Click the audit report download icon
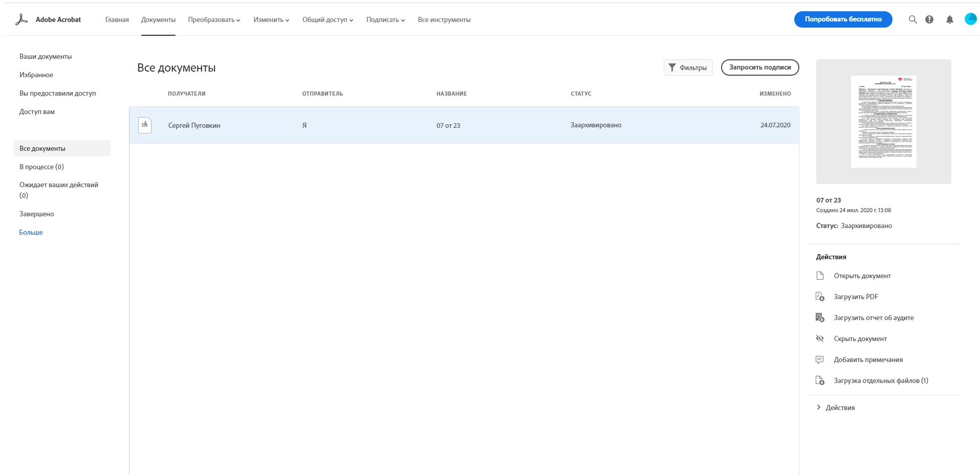This screenshot has width=980, height=475. 820,318
